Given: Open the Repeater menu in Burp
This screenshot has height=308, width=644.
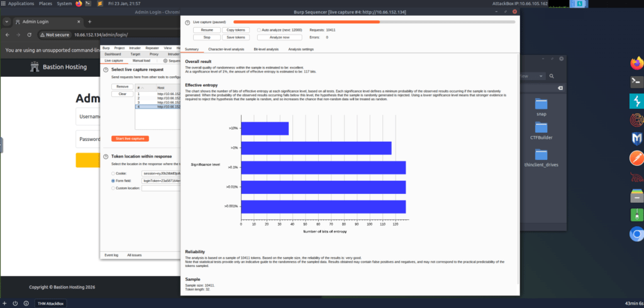Looking at the screenshot, I should click(x=152, y=48).
